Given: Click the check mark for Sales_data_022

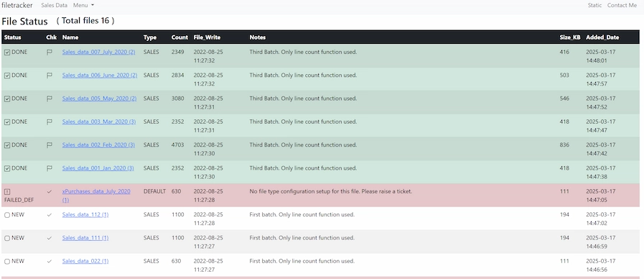Looking at the screenshot, I should 50,261.
